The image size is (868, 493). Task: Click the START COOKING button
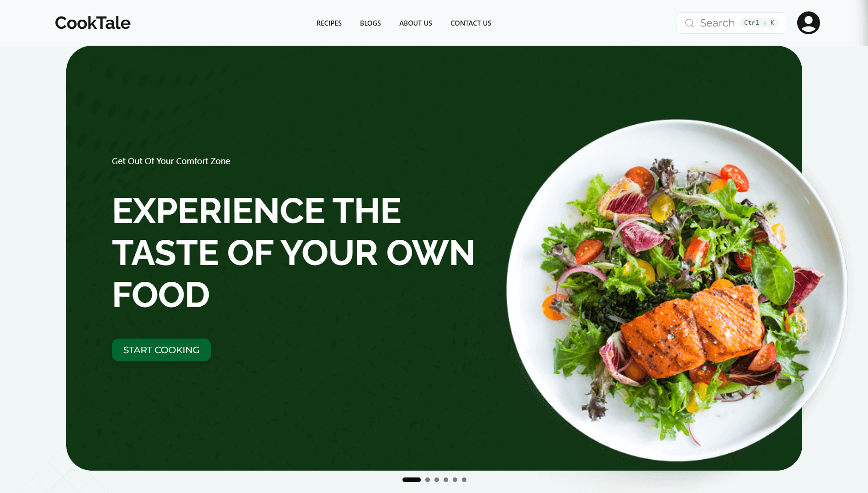click(161, 350)
